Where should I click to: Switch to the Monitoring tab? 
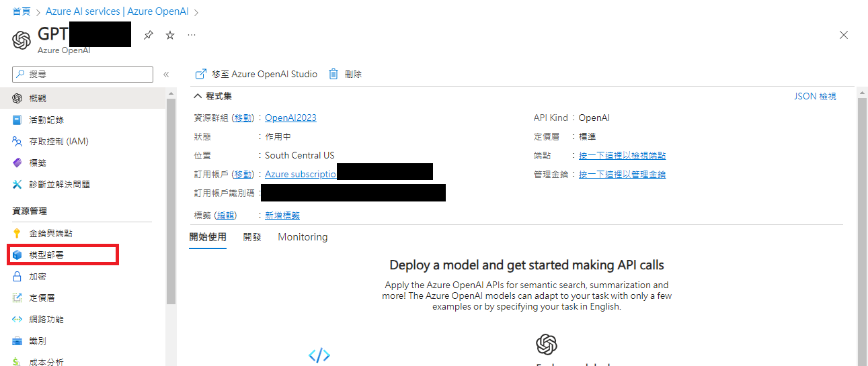303,237
